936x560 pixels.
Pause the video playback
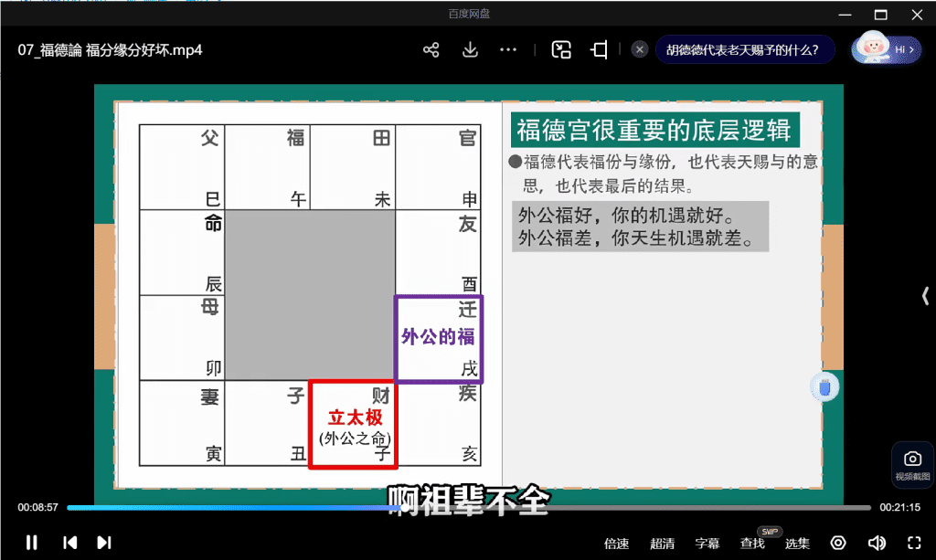(x=32, y=543)
